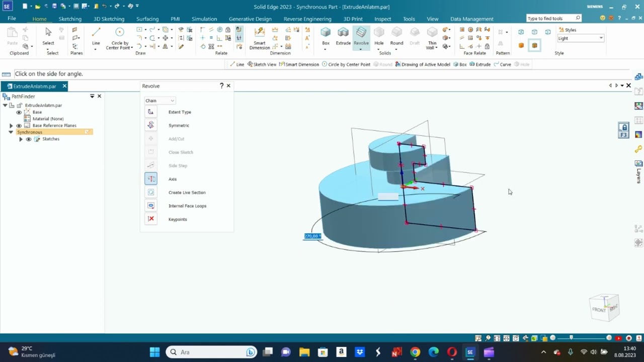The image size is (644, 362).
Task: Collapse the ExtrudeAnlatım.par root node
Action: 5,106
